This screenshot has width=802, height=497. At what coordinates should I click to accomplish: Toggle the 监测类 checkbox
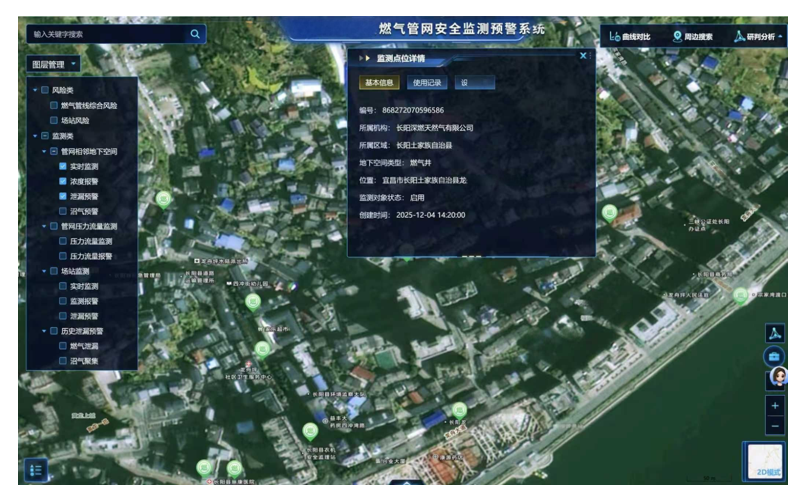point(45,135)
